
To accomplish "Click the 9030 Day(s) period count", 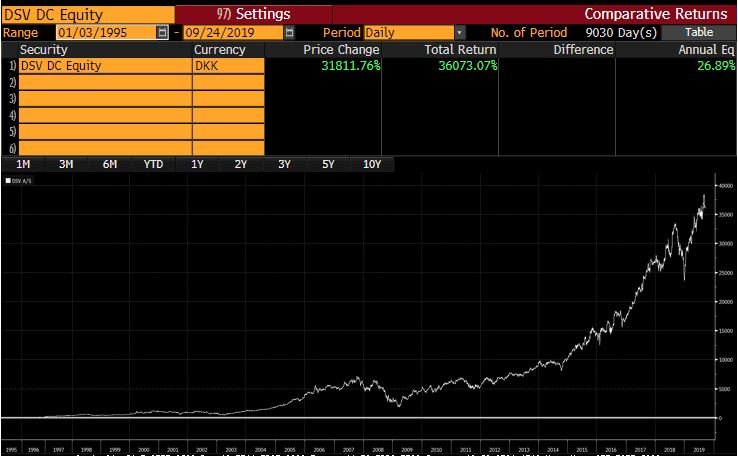I will tap(621, 32).
